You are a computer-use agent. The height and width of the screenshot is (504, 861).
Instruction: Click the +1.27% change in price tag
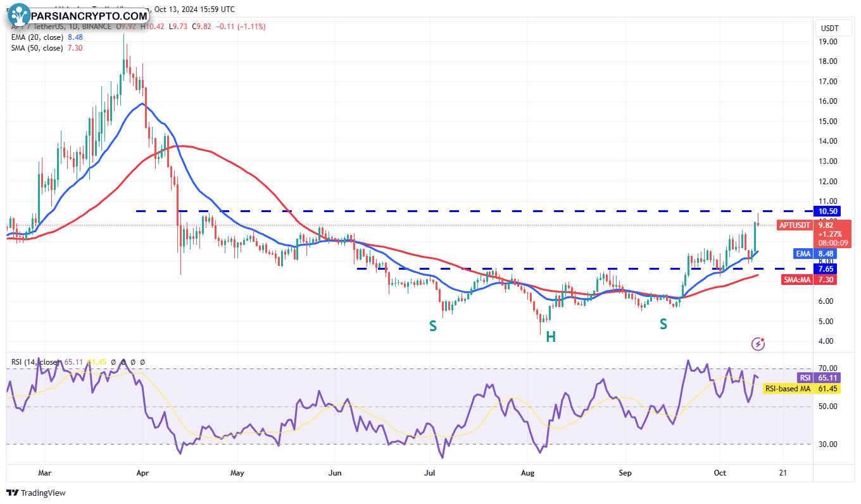click(x=829, y=234)
